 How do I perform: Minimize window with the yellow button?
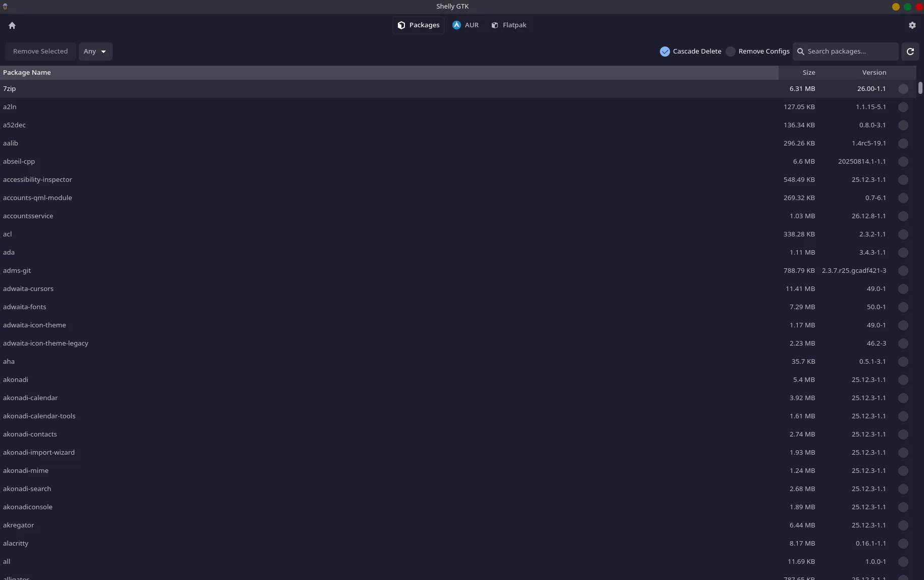click(x=896, y=7)
